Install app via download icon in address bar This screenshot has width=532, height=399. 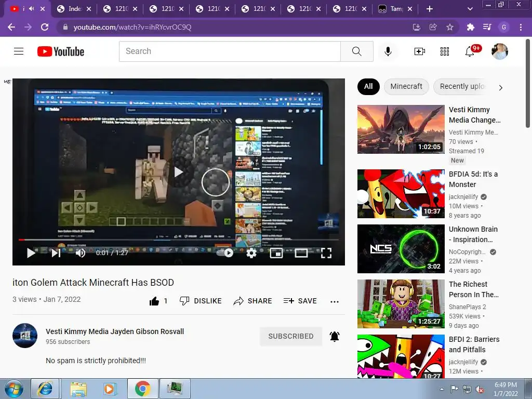(x=417, y=27)
